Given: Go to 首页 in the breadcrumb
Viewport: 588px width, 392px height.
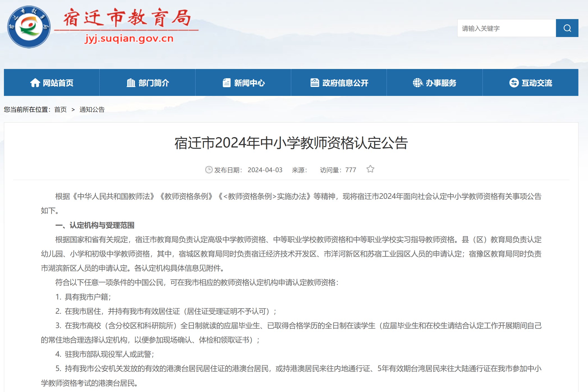Looking at the screenshot, I should pyautogui.click(x=61, y=109).
